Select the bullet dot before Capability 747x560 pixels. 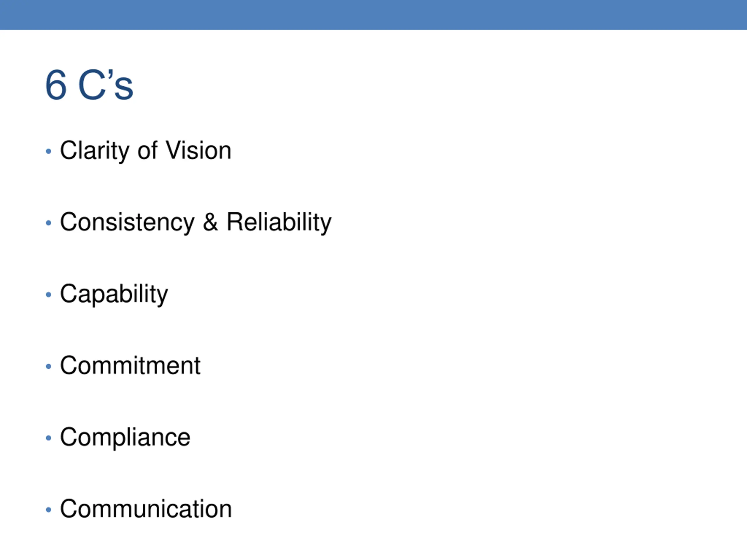pyautogui.click(x=49, y=295)
